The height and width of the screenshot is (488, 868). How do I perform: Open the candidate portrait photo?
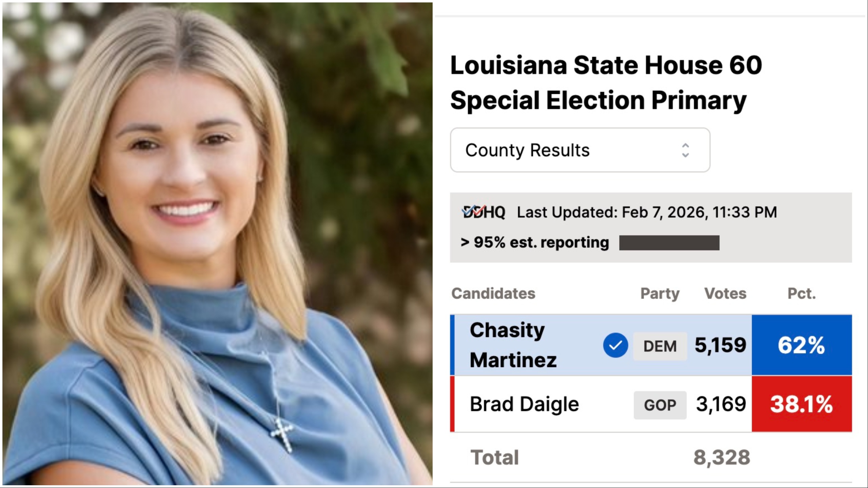click(217, 244)
